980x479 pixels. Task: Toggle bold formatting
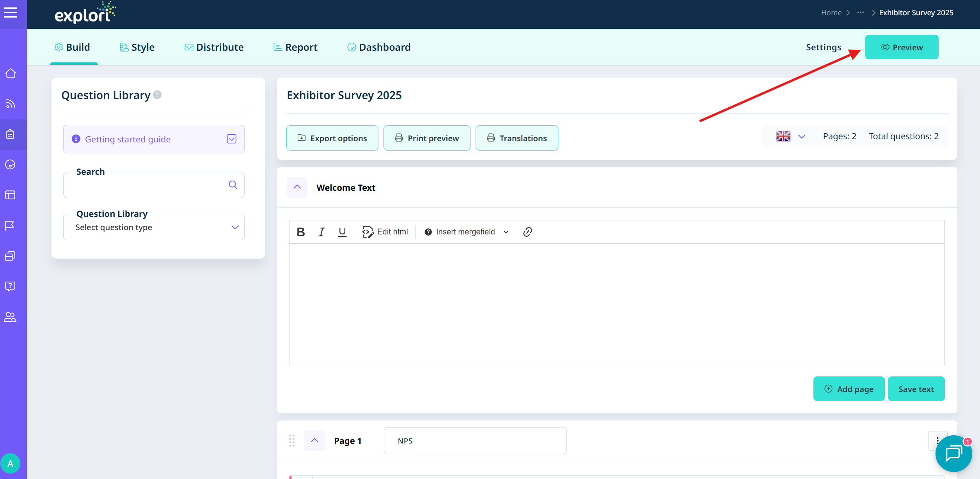301,232
